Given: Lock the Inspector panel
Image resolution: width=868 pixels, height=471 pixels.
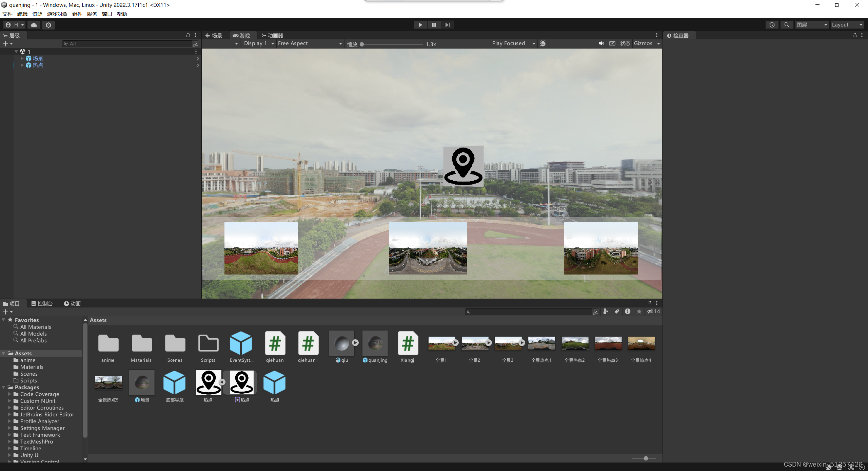Looking at the screenshot, I should [854, 35].
